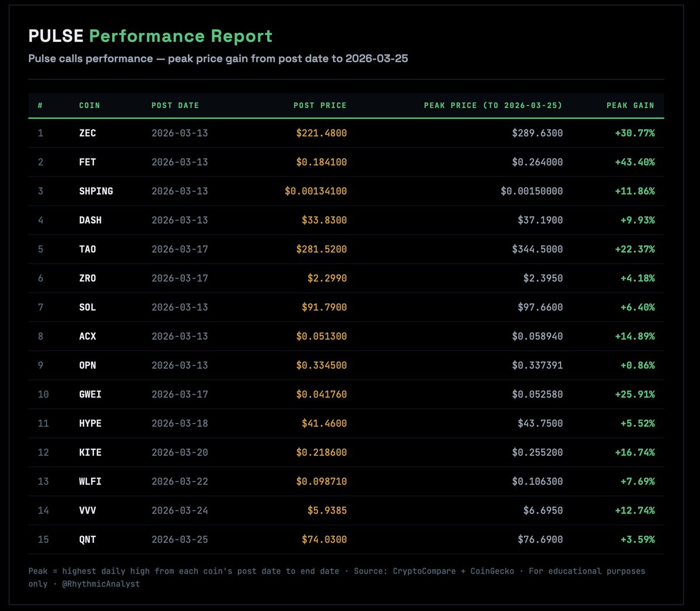Select the ZEC coin symbol

pos(87,132)
